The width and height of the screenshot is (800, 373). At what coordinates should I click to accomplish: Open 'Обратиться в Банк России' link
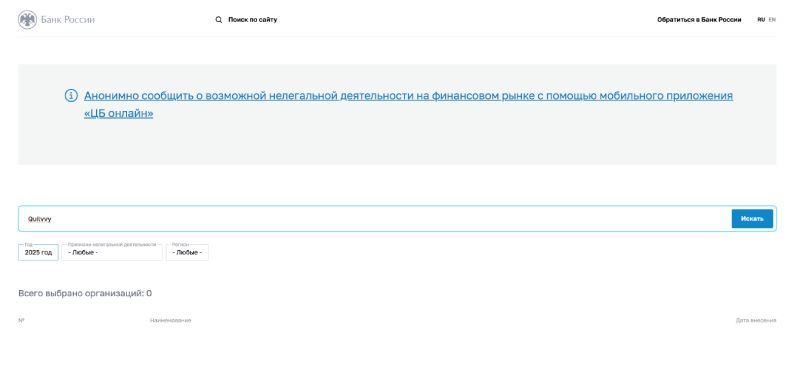(699, 20)
